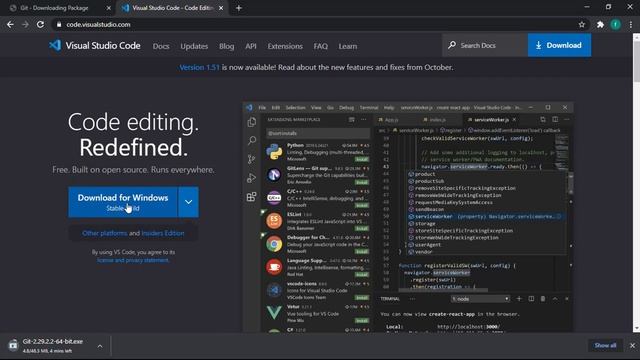
Task: Click the padlock site info icon
Action: coord(59,24)
